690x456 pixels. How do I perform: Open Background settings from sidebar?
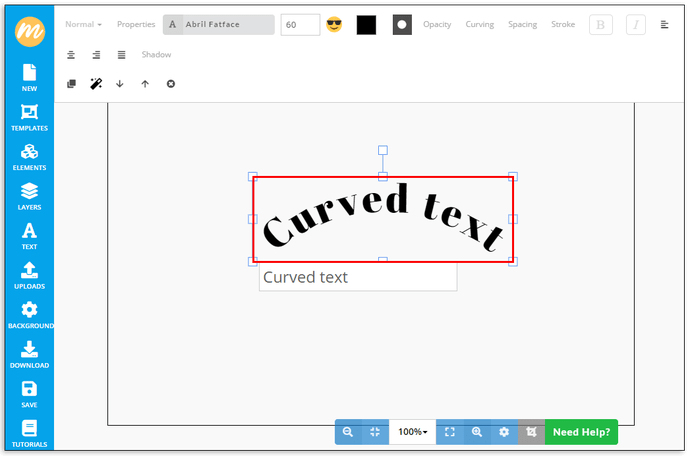pyautogui.click(x=29, y=315)
